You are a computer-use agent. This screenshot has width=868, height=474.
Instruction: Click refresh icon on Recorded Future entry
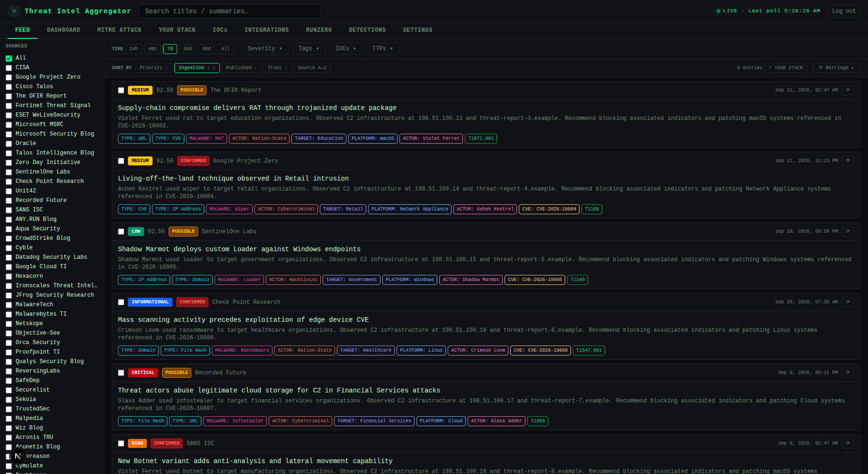click(848, 373)
